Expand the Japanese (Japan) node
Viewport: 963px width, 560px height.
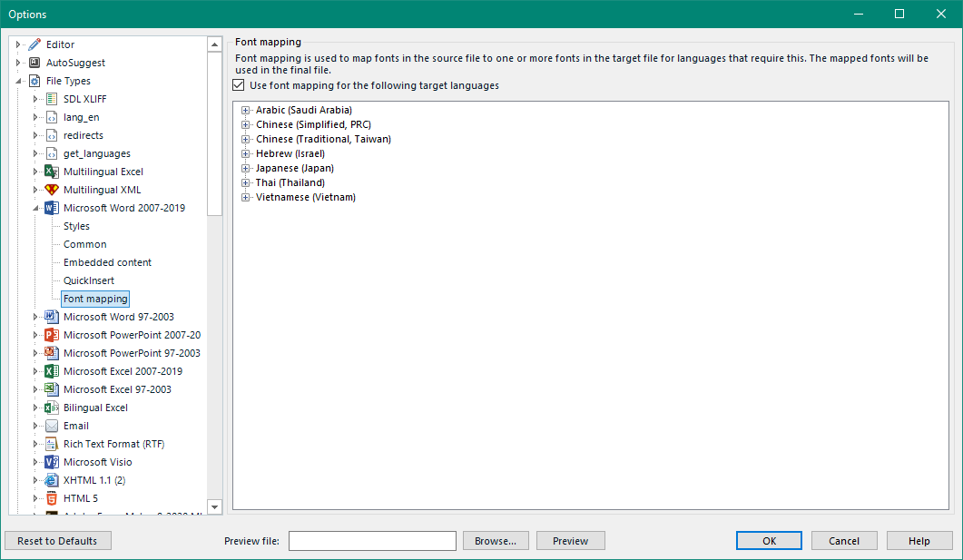click(246, 168)
